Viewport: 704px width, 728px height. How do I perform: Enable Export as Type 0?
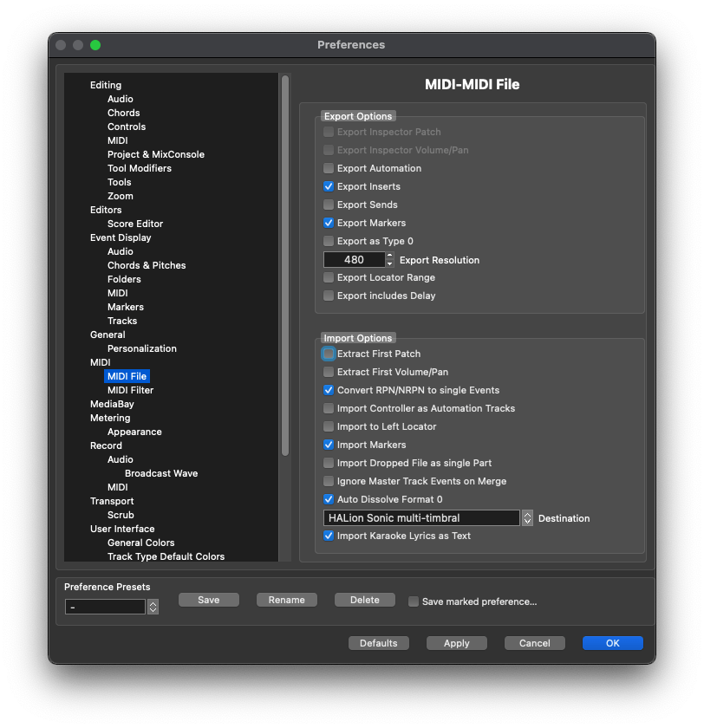pos(329,241)
